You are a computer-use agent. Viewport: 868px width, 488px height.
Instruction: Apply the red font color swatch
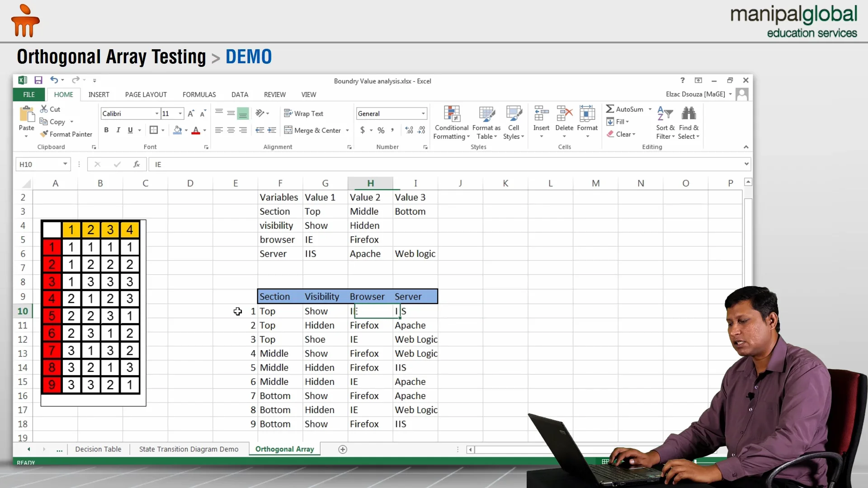tap(196, 130)
